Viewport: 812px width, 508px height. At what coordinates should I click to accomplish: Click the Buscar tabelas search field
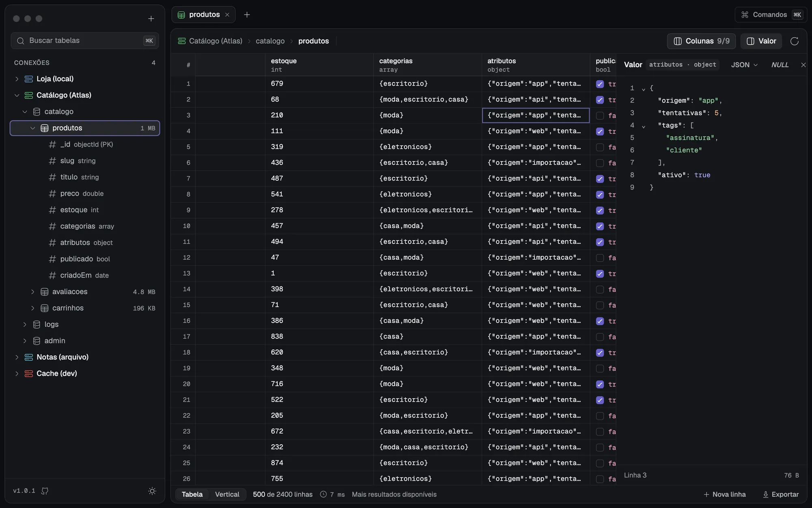coord(85,41)
